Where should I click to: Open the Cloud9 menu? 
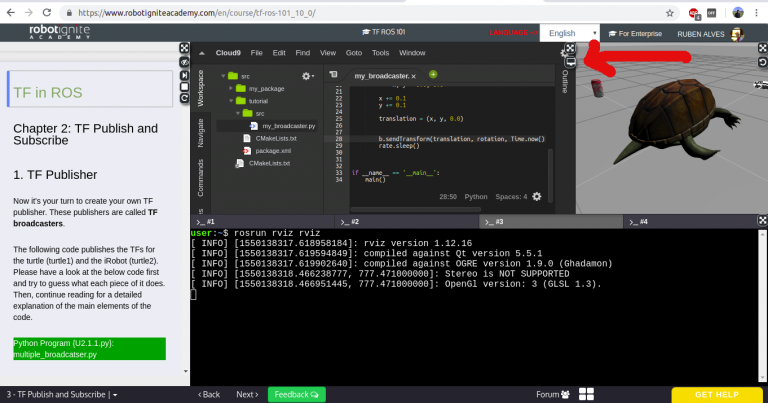[x=228, y=53]
